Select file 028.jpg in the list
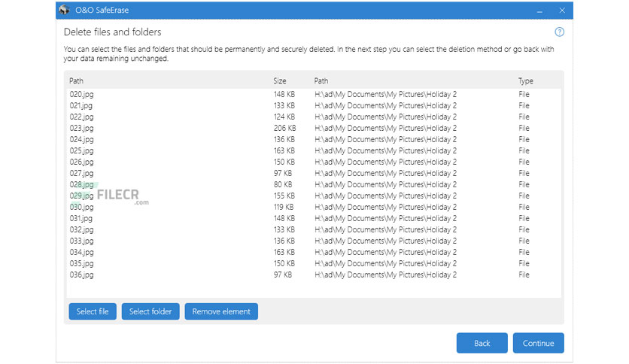Image resolution: width=629 pixels, height=364 pixels. (x=81, y=184)
